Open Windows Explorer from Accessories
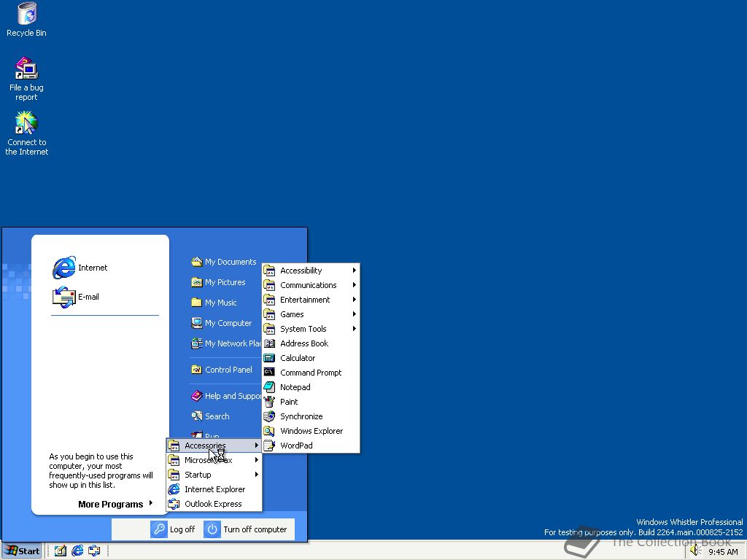747x560 pixels. 311,431
